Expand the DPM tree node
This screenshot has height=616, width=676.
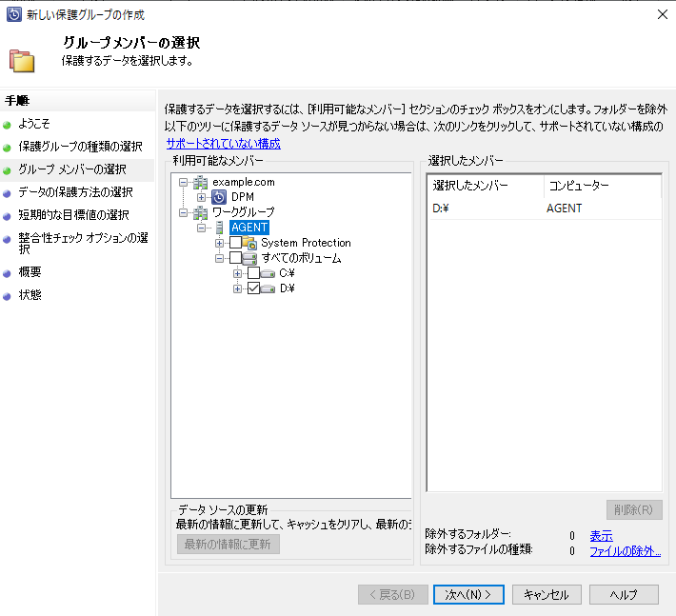[x=201, y=197]
